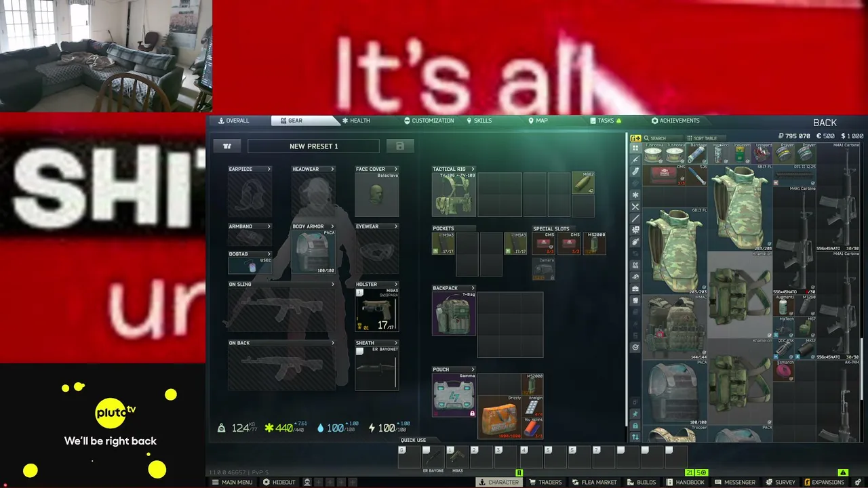Image resolution: width=868 pixels, height=488 pixels.
Task: Expand the Backpack slot arrow
Action: pyautogui.click(x=473, y=288)
